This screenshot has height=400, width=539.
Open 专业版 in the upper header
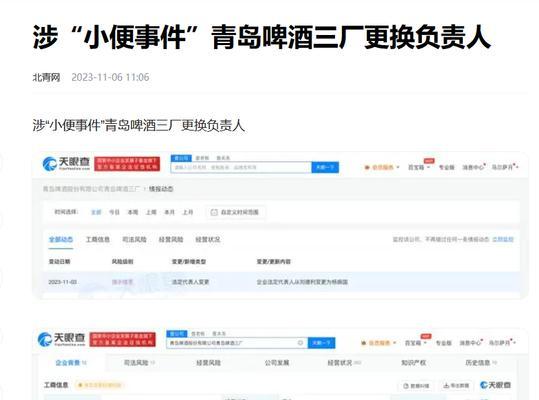coord(447,167)
